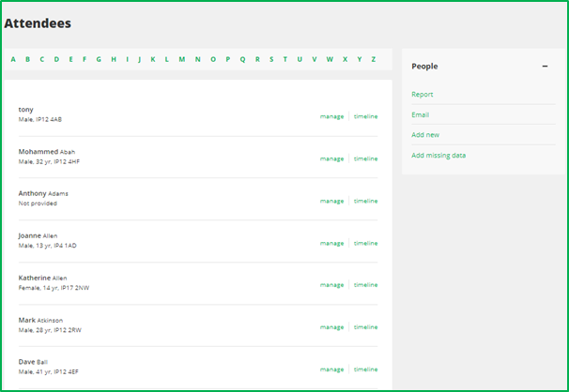Filter attendees by letter Q
569x392 pixels.
click(x=243, y=59)
